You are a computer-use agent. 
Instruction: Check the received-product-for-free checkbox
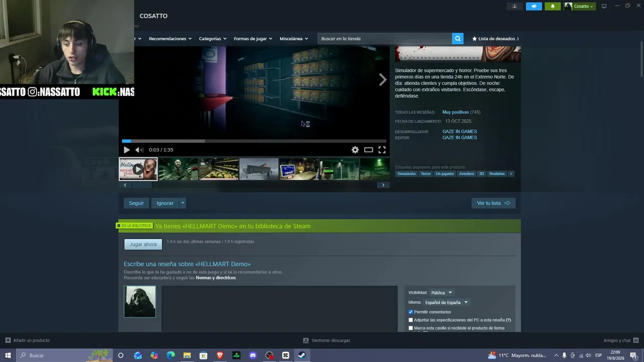pos(411,328)
